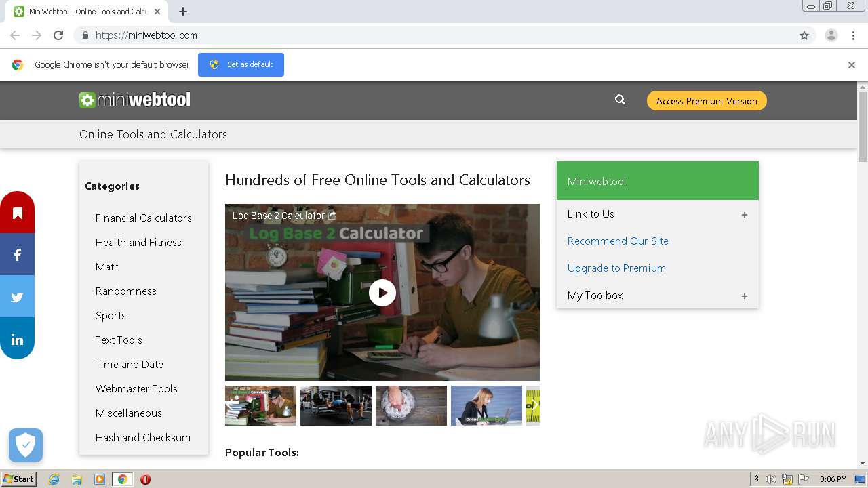Share the page on Facebook
This screenshot has width=868, height=488.
click(17, 255)
